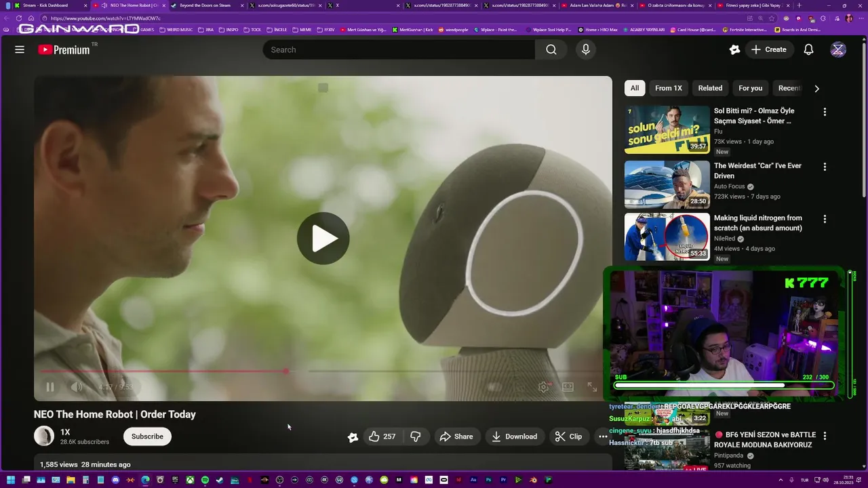Open Steam from the taskbar
The height and width of the screenshot is (488, 868).
220,480
